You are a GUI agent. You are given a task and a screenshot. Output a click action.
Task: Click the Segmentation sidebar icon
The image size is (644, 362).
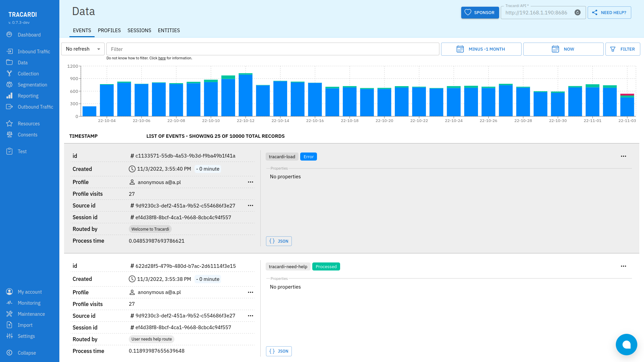click(9, 84)
